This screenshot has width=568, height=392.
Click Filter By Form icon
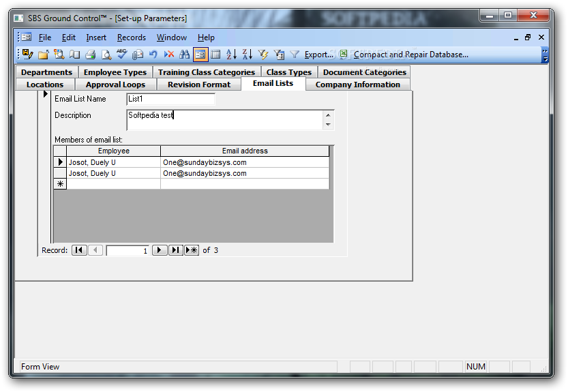coord(279,55)
